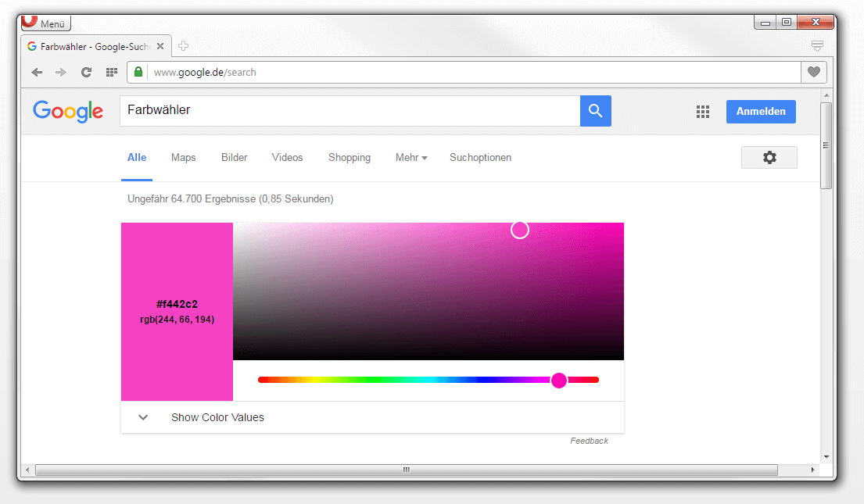Viewport: 864px width, 504px height.
Task: Switch to the Videos tab
Action: point(287,158)
